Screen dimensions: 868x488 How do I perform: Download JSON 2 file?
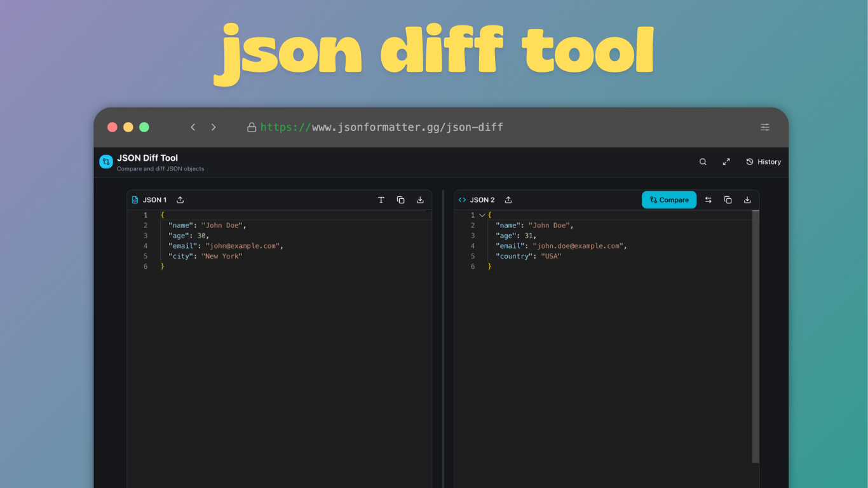[747, 200]
